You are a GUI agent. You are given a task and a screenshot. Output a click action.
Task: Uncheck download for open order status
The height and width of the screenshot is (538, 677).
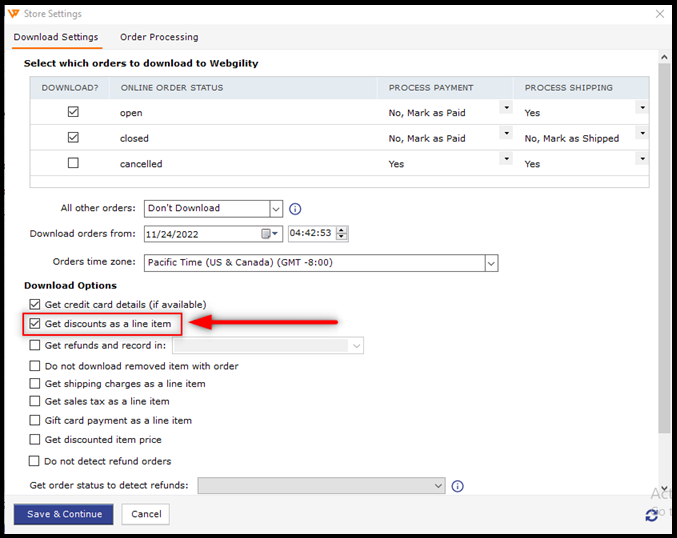73,112
